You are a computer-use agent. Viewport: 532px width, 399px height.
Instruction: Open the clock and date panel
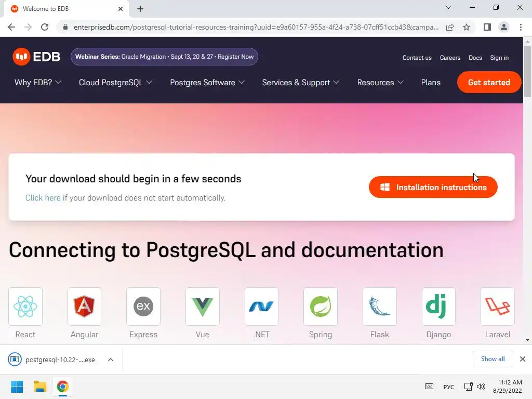coord(507,387)
